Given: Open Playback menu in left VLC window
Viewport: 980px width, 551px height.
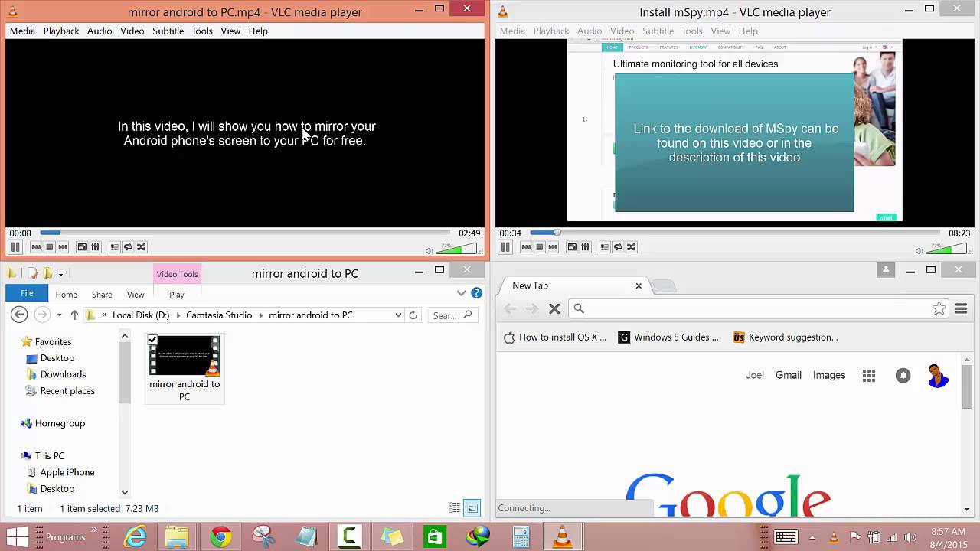Looking at the screenshot, I should [61, 31].
